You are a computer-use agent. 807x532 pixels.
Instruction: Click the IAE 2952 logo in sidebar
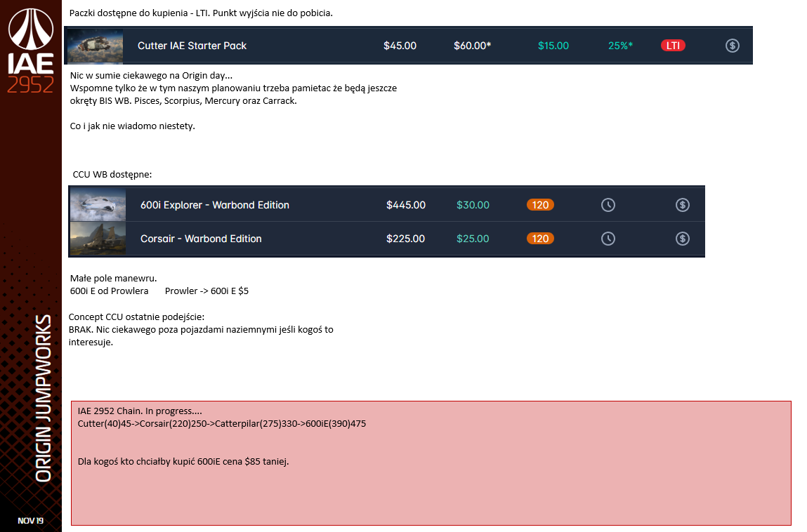(31, 51)
